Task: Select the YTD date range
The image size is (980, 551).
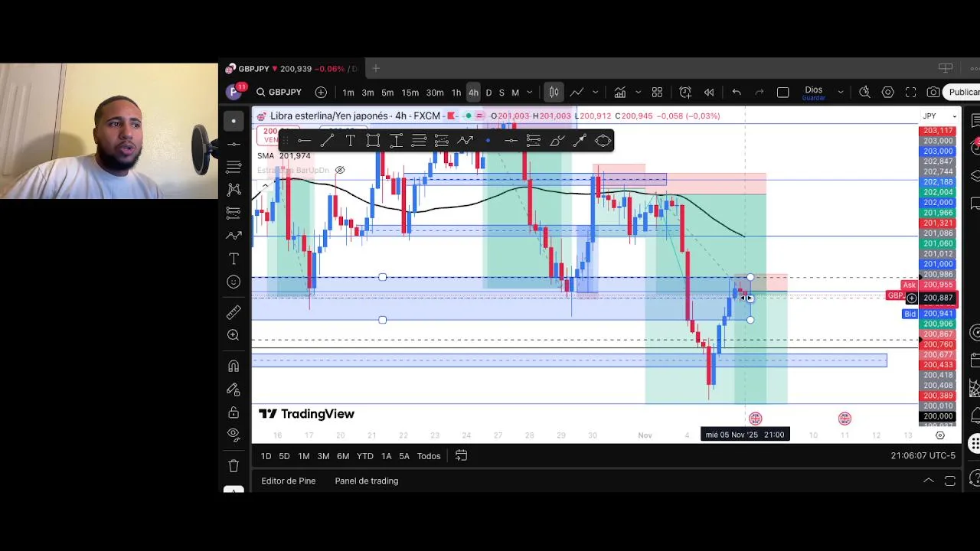Action: coord(365,456)
